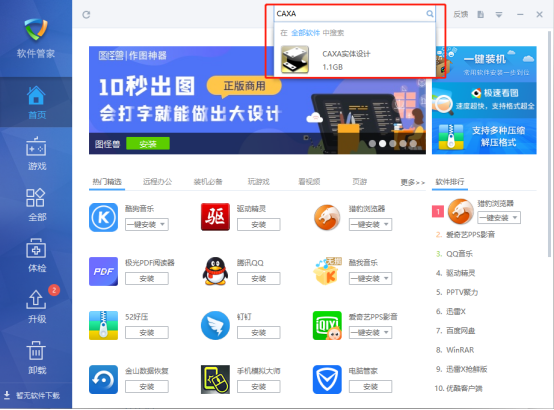
Task: Open 更多>> category expander
Action: pos(412,182)
